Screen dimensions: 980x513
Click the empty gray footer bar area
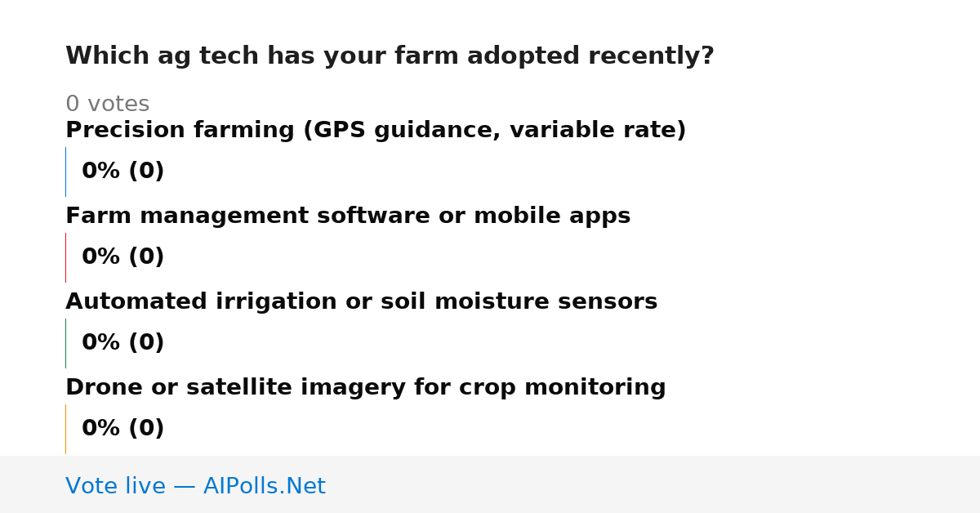(653, 484)
